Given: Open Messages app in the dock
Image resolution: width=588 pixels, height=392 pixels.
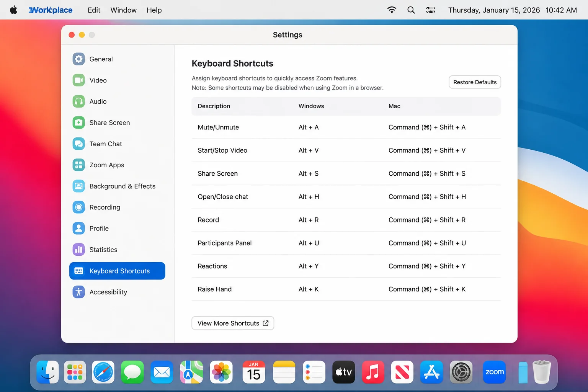Looking at the screenshot, I should (132, 372).
